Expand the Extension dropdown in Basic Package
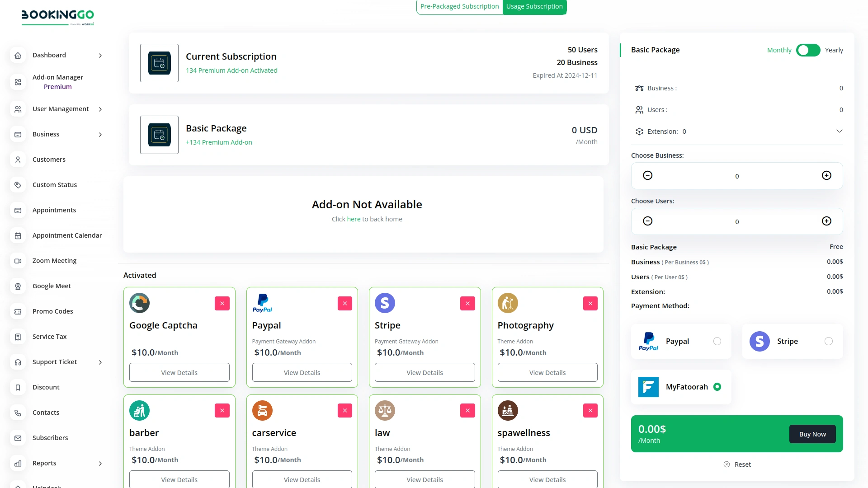This screenshot has width=868, height=488. pyautogui.click(x=840, y=131)
